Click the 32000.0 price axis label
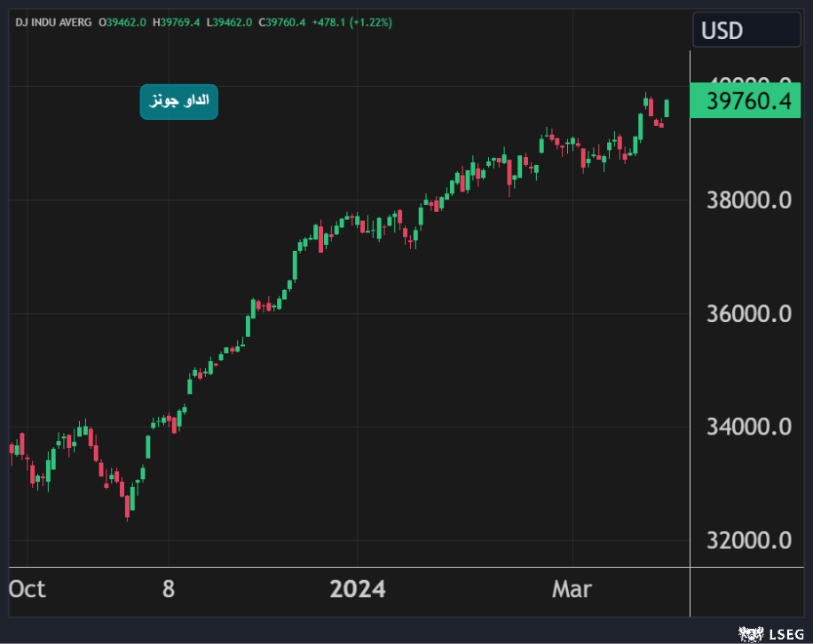The image size is (813, 644). (748, 540)
